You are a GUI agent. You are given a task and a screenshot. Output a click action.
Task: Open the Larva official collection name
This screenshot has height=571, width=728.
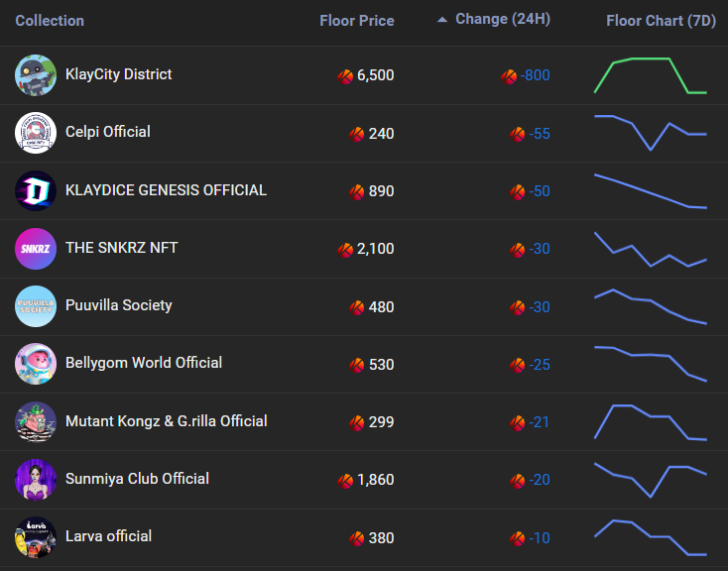(x=108, y=536)
